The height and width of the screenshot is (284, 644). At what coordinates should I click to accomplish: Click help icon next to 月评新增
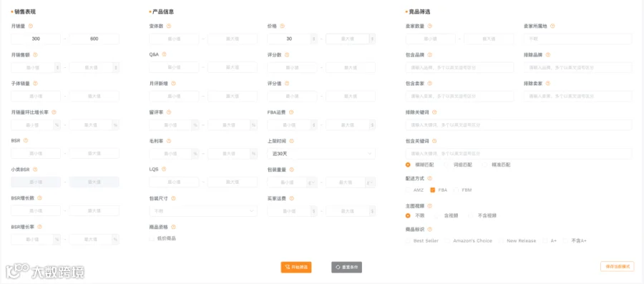pyautogui.click(x=173, y=83)
